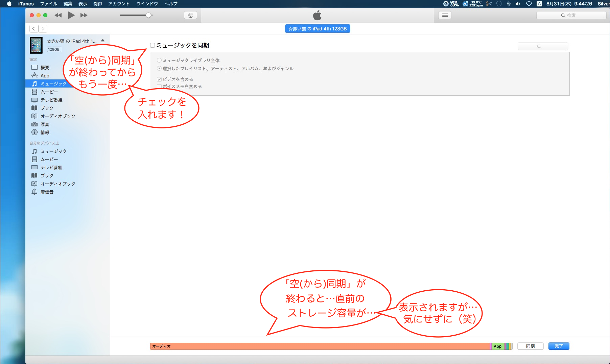Viewport: 610px width, 364px height.
Task: Select 情報 (Info) in sidebar
Action: click(45, 132)
